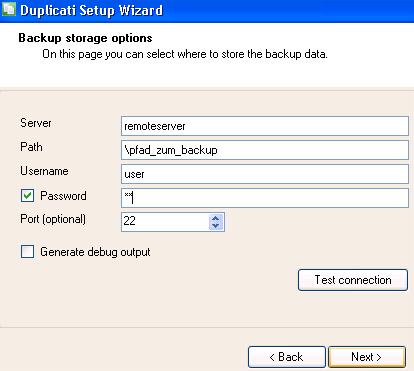Click the Password label text
The width and height of the screenshot is (414, 371).
tap(63, 196)
